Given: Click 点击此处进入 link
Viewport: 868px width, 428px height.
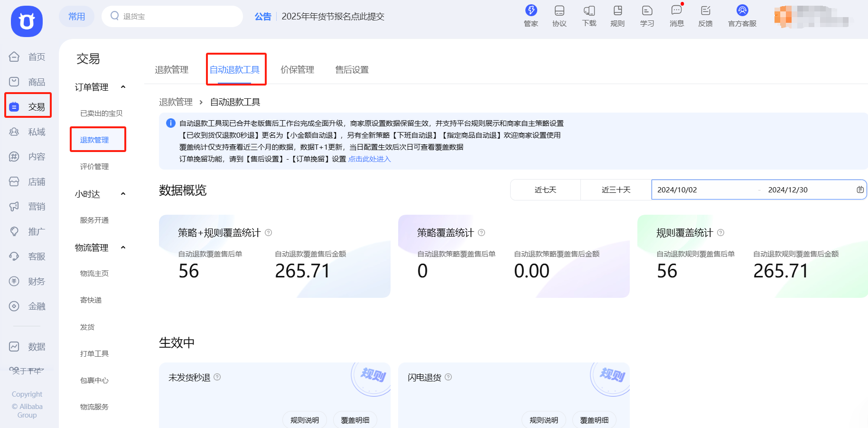Looking at the screenshot, I should click(369, 159).
